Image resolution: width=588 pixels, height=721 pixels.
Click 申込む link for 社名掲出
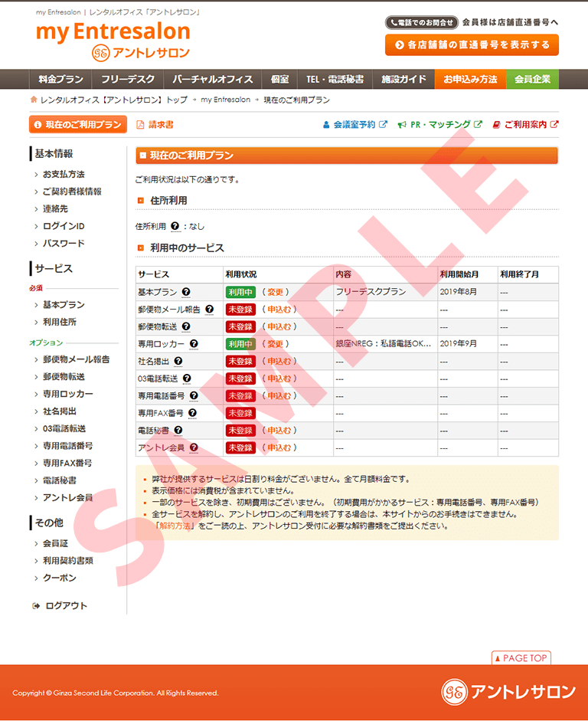pos(279,361)
